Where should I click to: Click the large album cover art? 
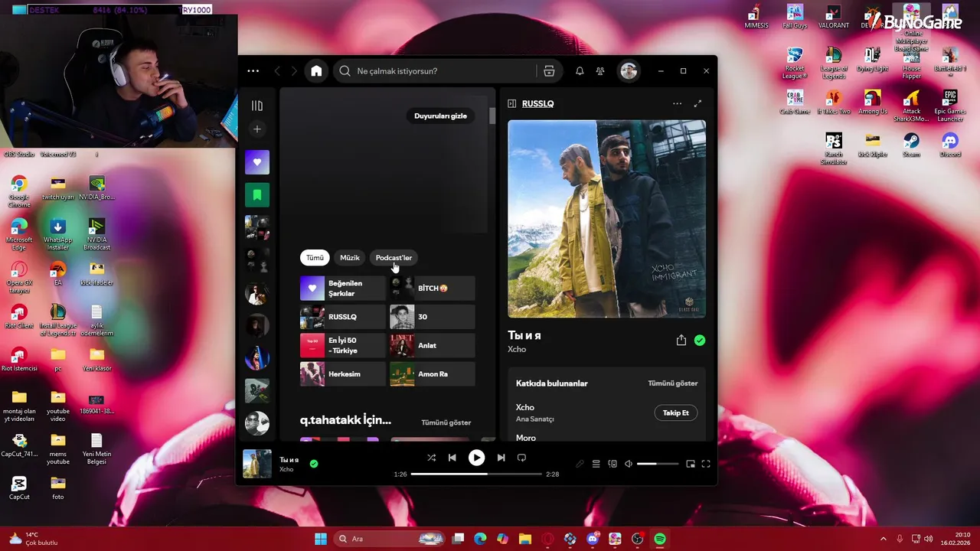point(606,219)
